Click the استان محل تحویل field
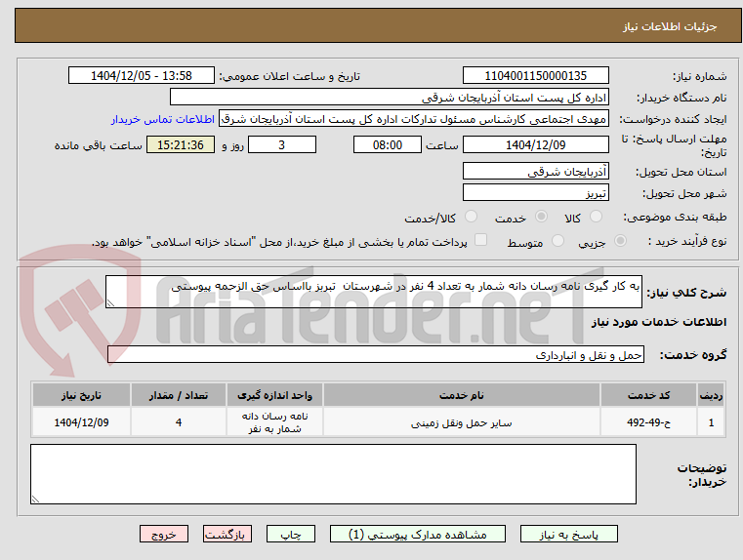This screenshot has width=743, height=560. pyautogui.click(x=535, y=171)
